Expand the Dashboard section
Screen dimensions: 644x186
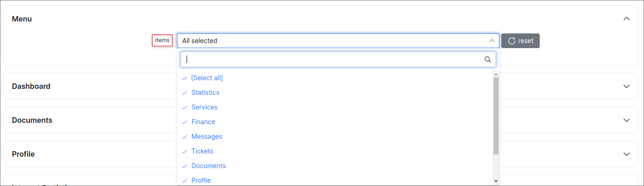point(627,86)
